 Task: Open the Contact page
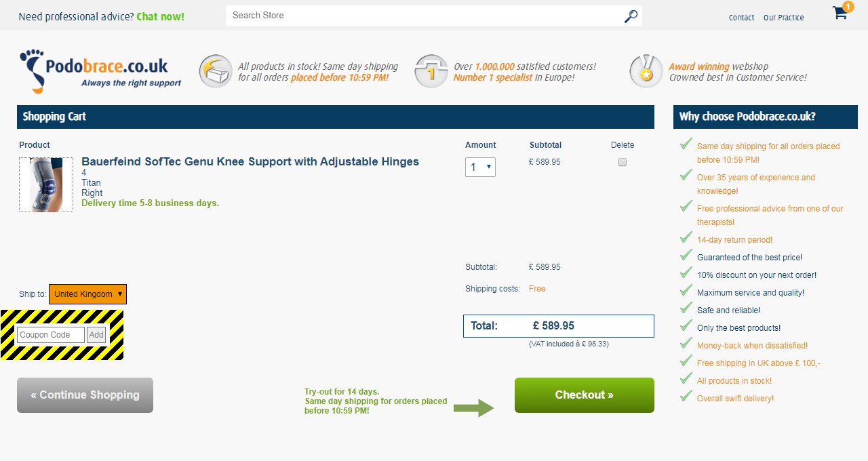(x=741, y=18)
